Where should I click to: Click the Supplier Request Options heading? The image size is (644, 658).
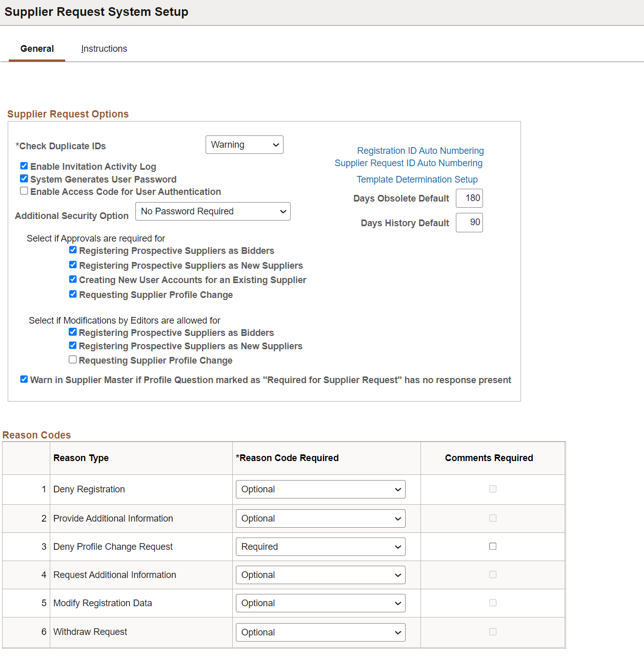68,114
